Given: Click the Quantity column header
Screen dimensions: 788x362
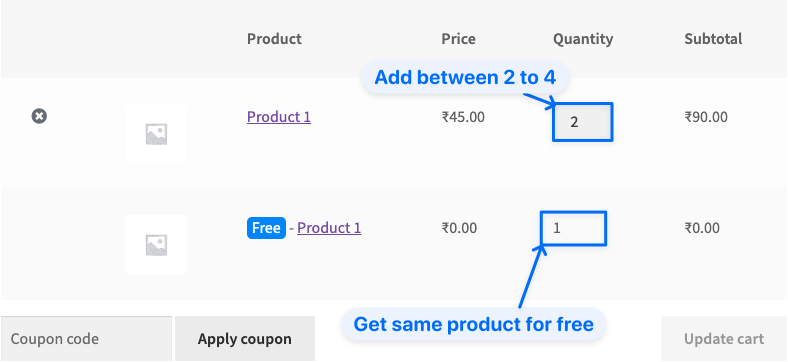Looking at the screenshot, I should pyautogui.click(x=583, y=39).
